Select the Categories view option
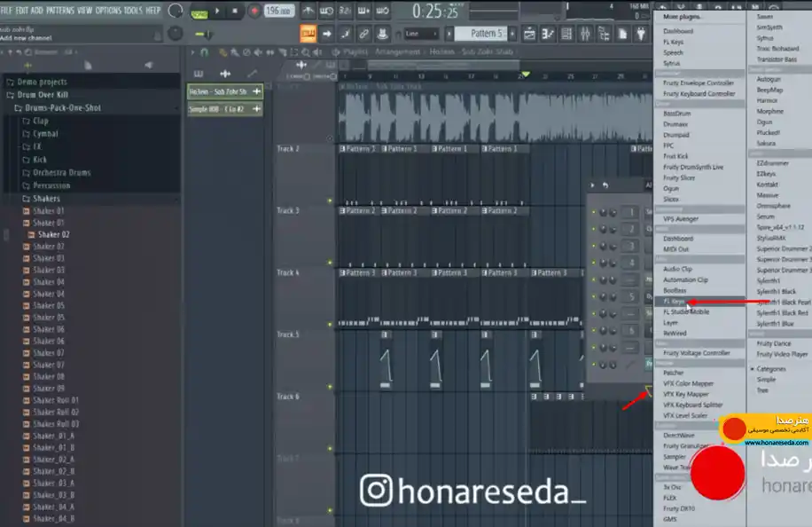 (x=771, y=369)
